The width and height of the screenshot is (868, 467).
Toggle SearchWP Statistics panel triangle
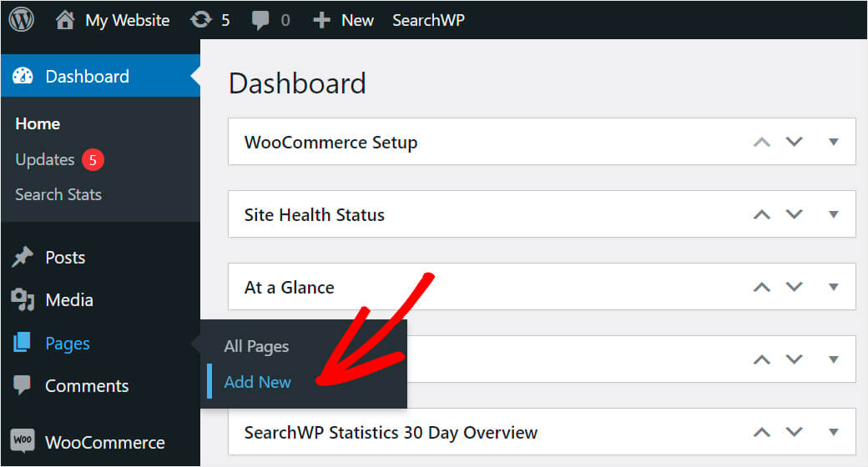pyautogui.click(x=833, y=433)
